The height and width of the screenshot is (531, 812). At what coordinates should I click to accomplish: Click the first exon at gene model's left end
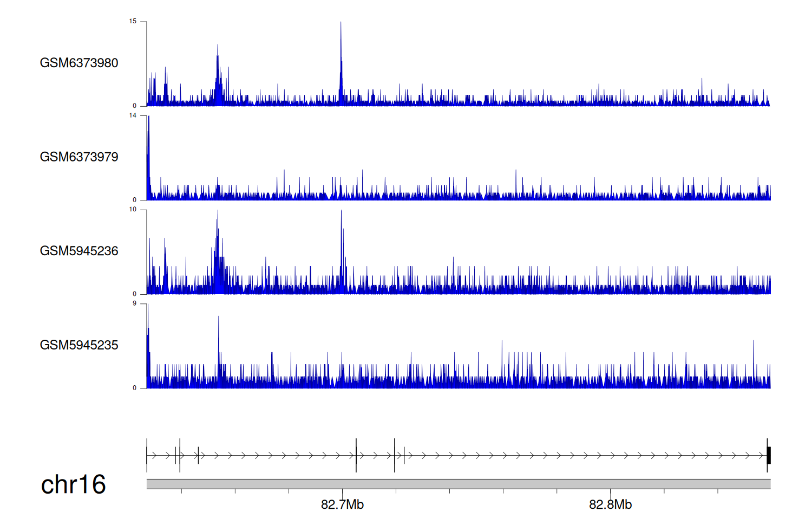(147, 455)
